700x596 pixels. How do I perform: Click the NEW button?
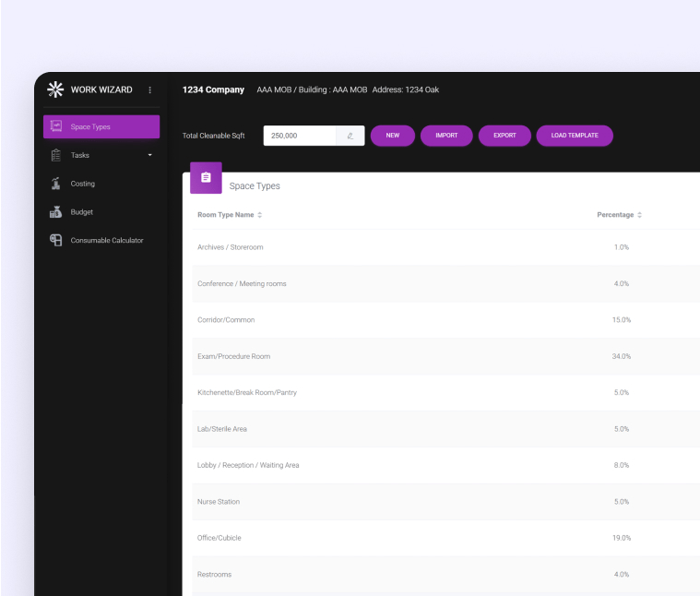tap(393, 136)
